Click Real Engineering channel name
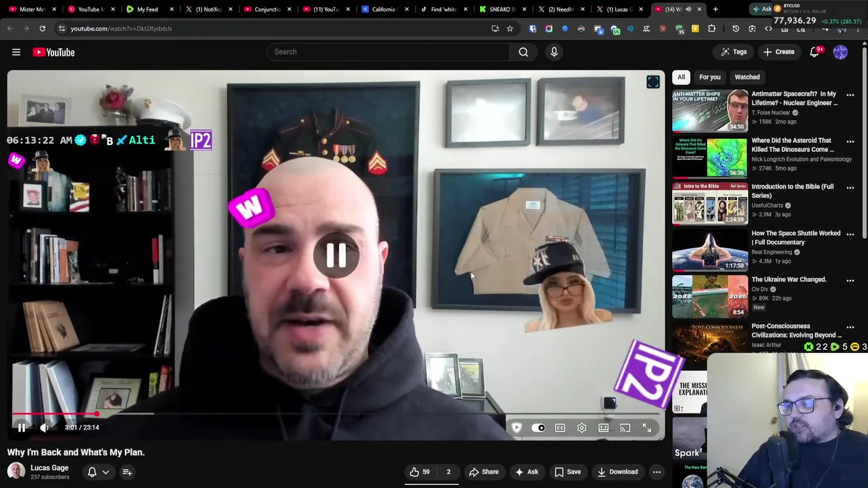The height and width of the screenshot is (488, 868). coord(772,252)
